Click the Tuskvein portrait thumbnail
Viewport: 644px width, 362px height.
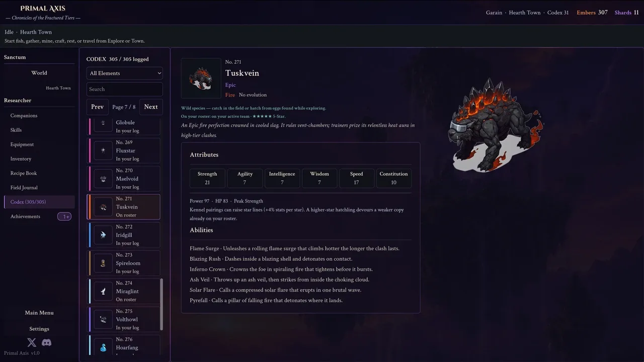click(x=201, y=78)
